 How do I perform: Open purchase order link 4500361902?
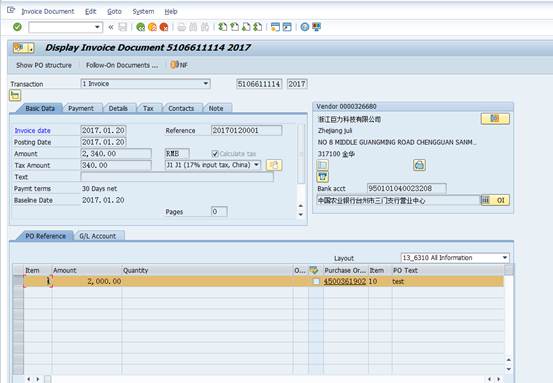345,281
